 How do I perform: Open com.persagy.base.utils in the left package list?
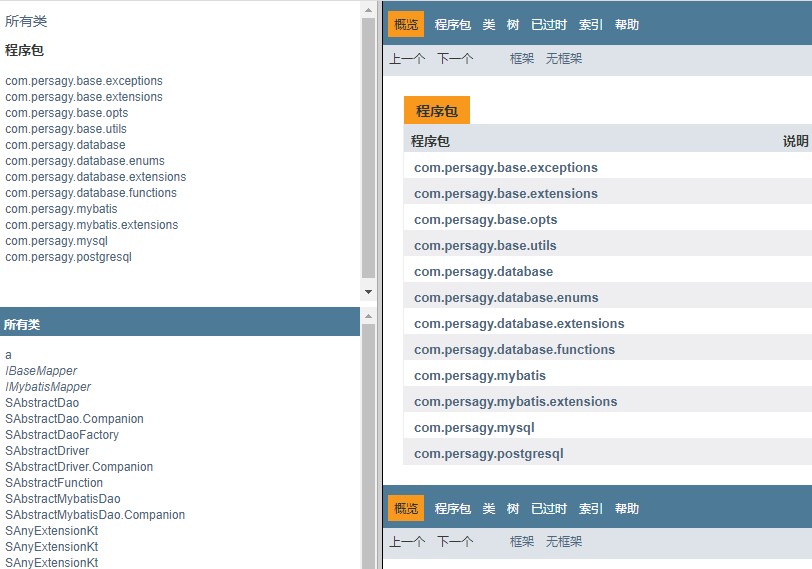click(x=66, y=129)
